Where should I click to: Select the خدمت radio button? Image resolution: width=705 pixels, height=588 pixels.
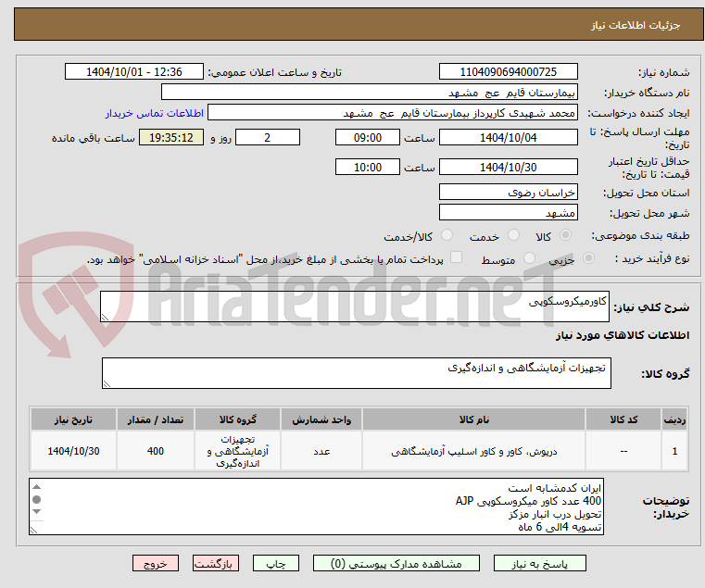513,235
